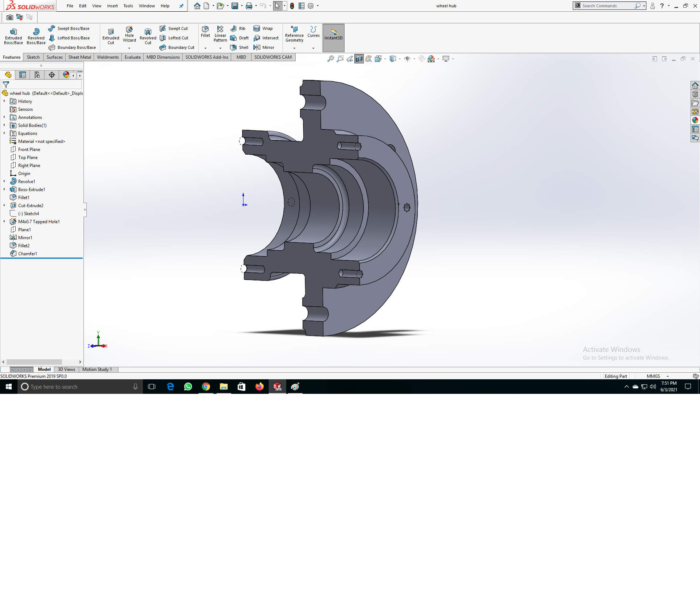
Task: Click the Zoom to Fit icon
Action: pos(330,59)
